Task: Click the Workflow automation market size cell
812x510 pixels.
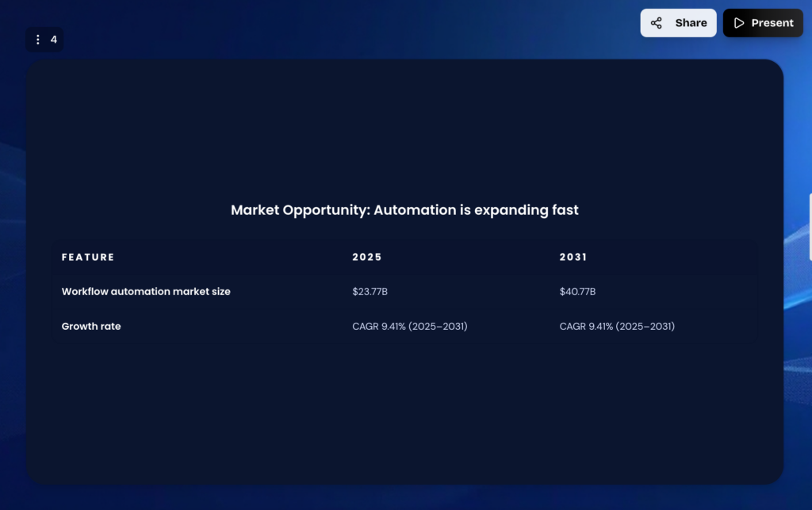Action: pos(146,291)
